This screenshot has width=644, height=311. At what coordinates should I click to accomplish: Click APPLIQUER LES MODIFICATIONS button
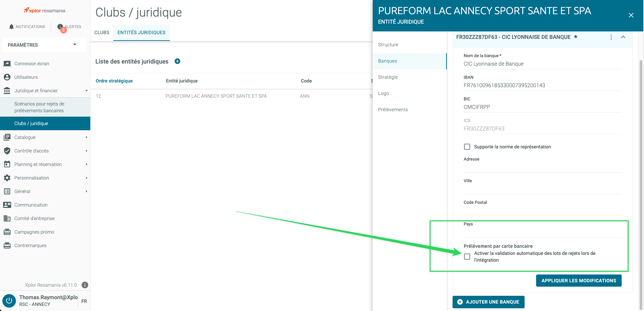(579, 281)
